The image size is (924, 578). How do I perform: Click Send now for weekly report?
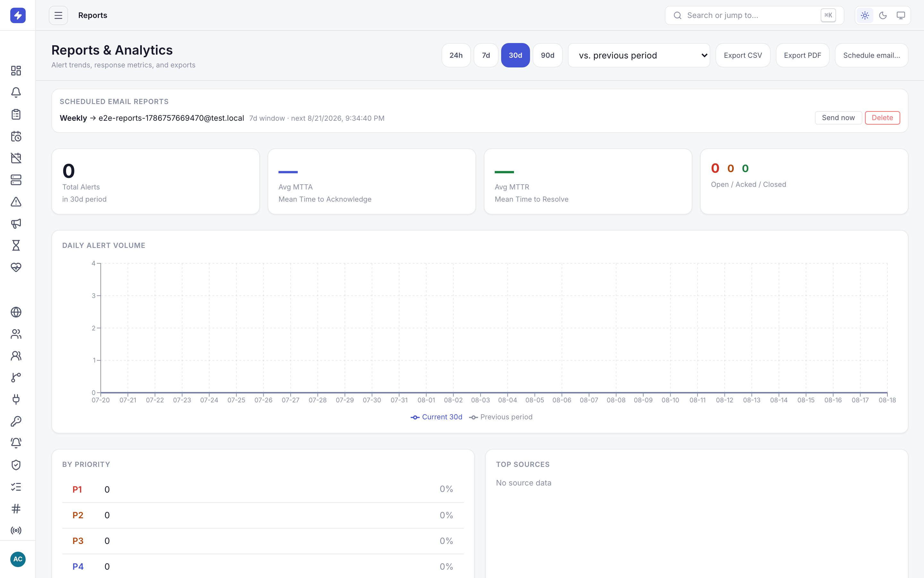click(x=838, y=118)
